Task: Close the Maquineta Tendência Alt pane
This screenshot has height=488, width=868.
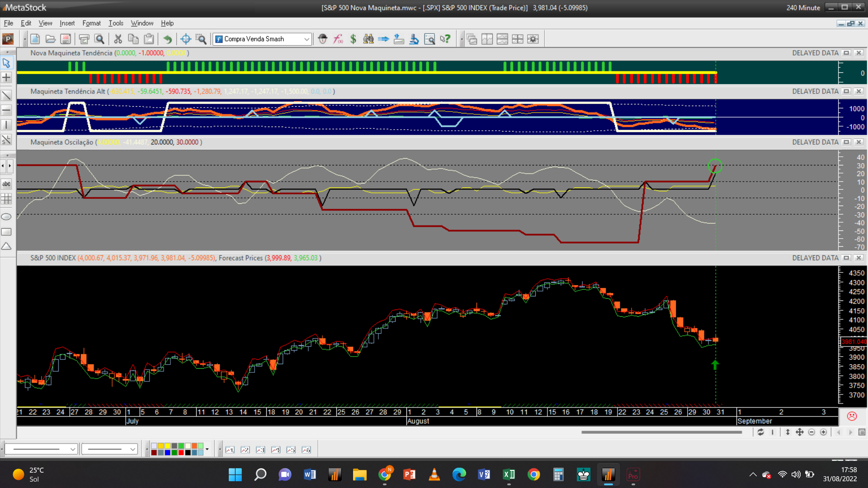Action: 859,91
